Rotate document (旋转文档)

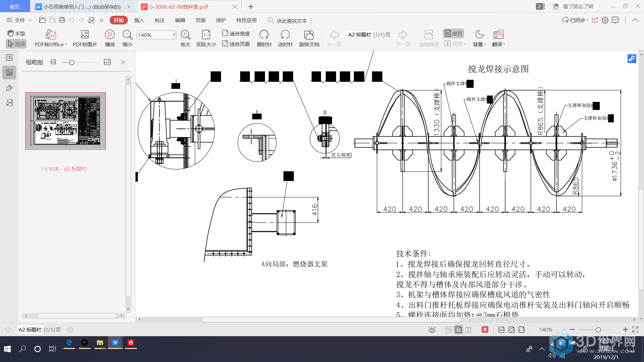(x=309, y=39)
